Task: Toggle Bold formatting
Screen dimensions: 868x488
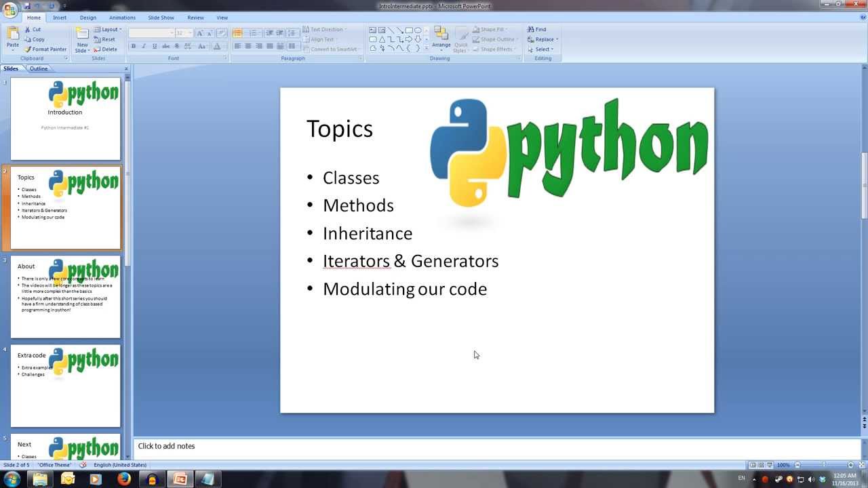Action: pos(133,46)
